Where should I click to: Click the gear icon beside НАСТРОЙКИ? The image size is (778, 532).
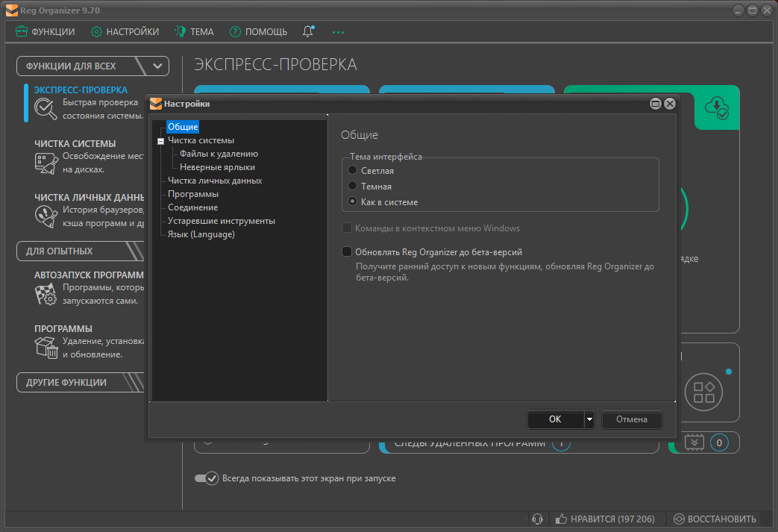point(96,32)
